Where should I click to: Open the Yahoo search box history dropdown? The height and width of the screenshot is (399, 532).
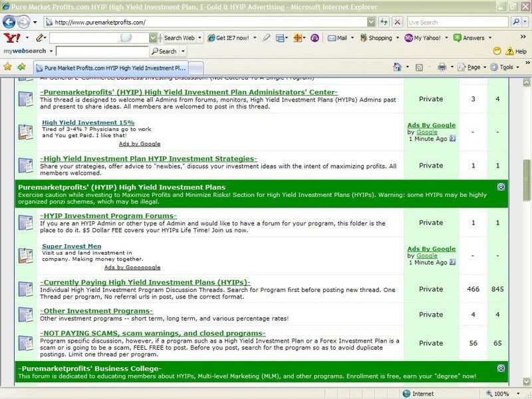click(x=153, y=38)
